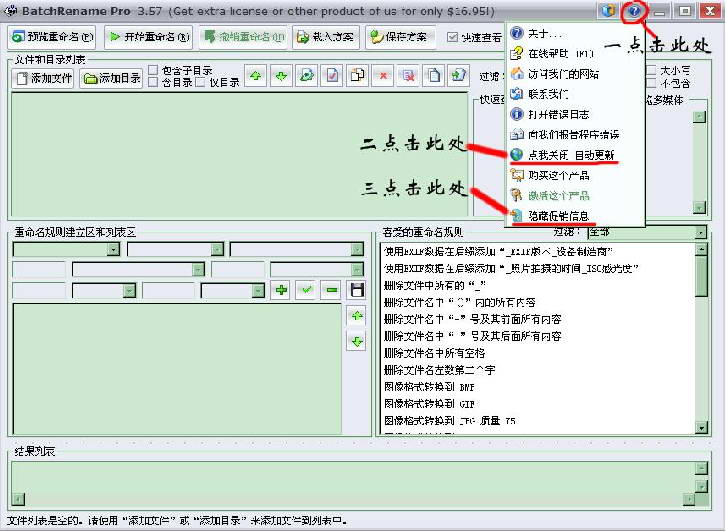This screenshot has height=532, width=726.
Task: Select rule 删除文件中所有的 "_"
Action: 434,286
